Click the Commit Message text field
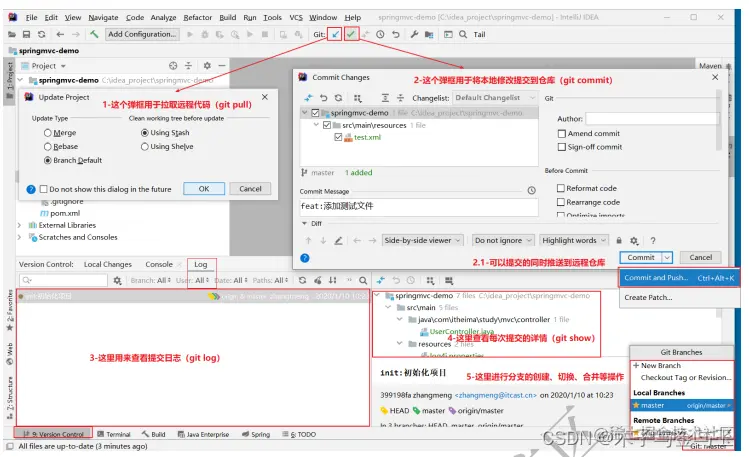749x457 pixels. click(x=419, y=206)
